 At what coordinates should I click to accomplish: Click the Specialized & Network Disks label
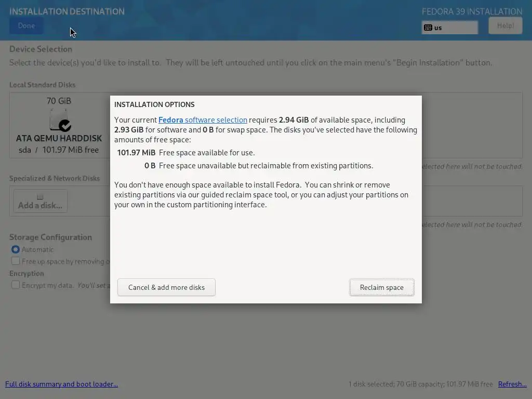55,179
